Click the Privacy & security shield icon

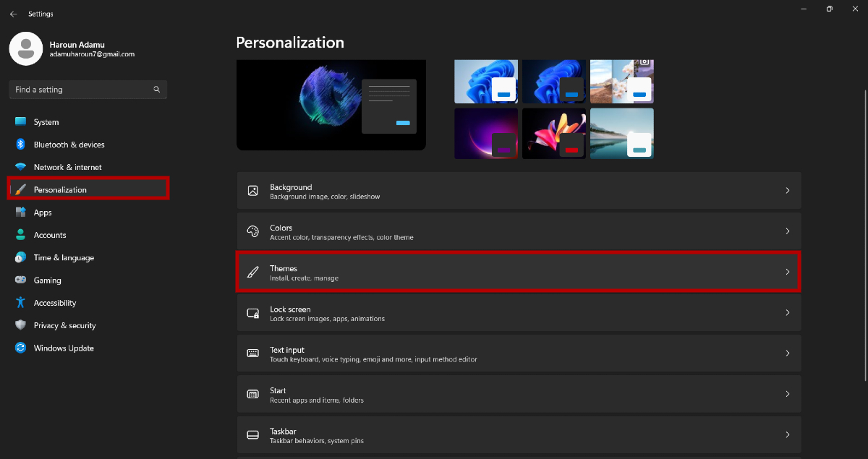pos(20,325)
